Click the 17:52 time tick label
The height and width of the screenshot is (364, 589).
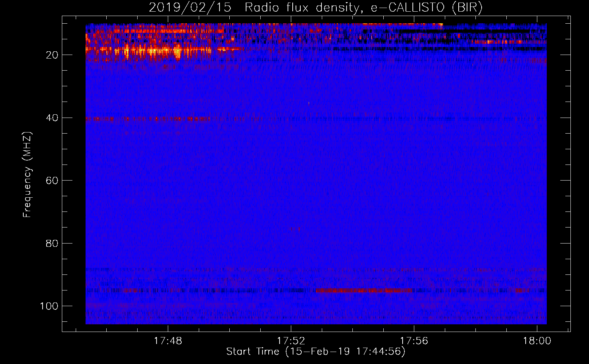pos(291,341)
